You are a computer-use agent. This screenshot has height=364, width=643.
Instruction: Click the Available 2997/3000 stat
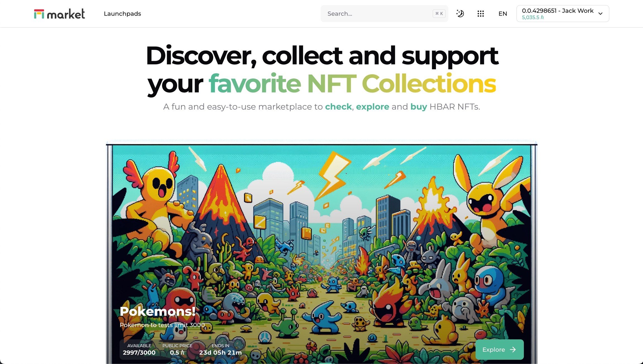[x=139, y=349]
